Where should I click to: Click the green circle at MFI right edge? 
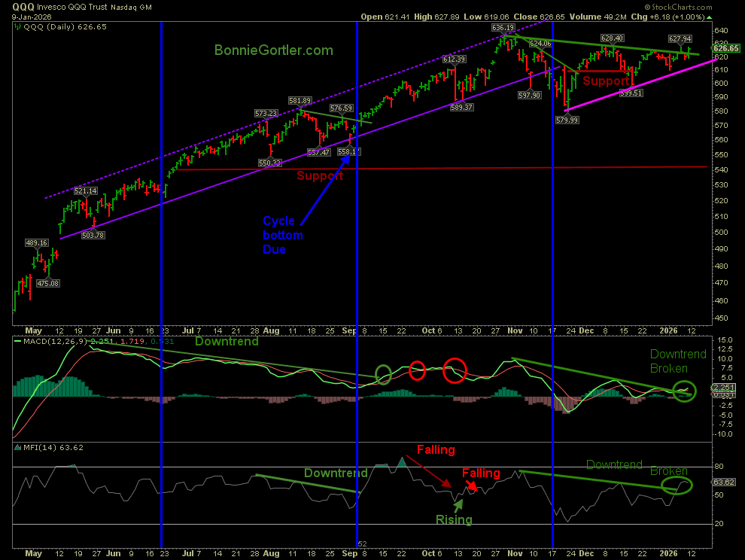677,486
